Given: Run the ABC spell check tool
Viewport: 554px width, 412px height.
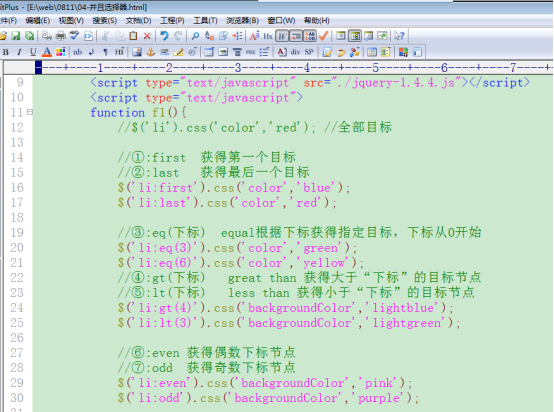Looking at the screenshot, I should (74, 36).
